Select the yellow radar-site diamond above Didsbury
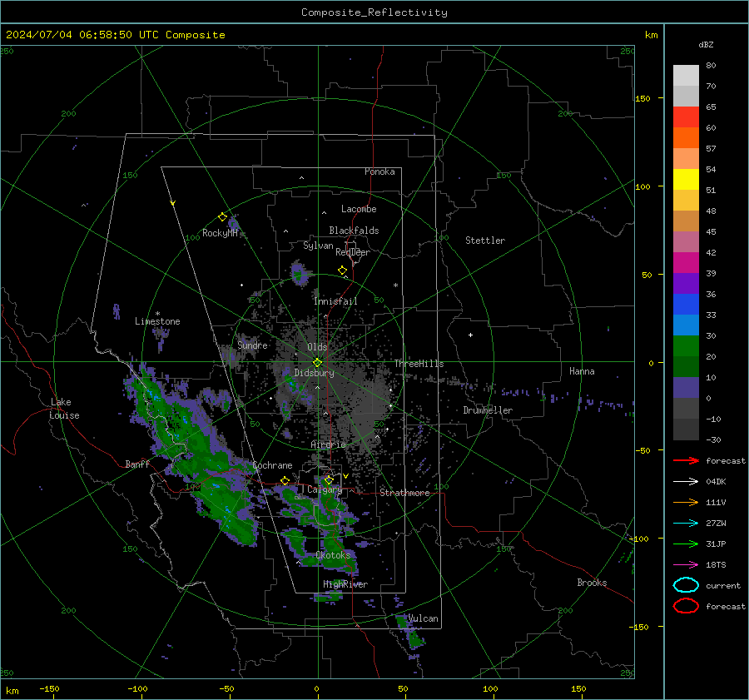749x700 pixels. pos(317,363)
